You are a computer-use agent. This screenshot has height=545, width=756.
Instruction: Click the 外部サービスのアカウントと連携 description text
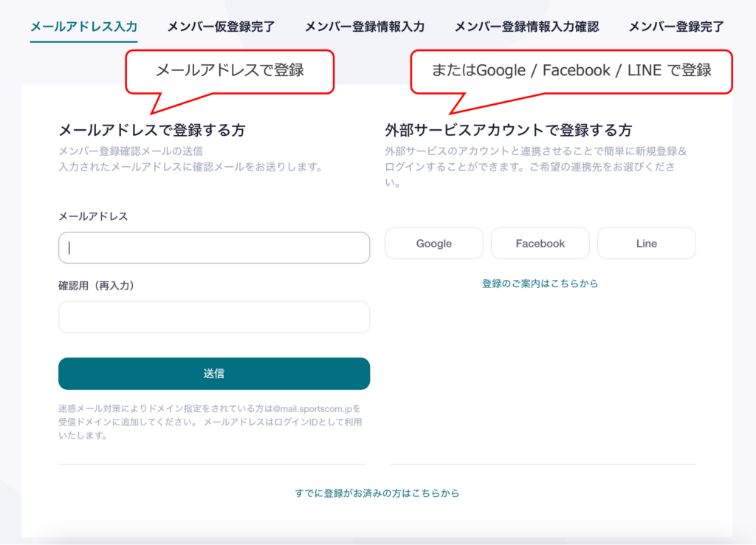click(536, 167)
